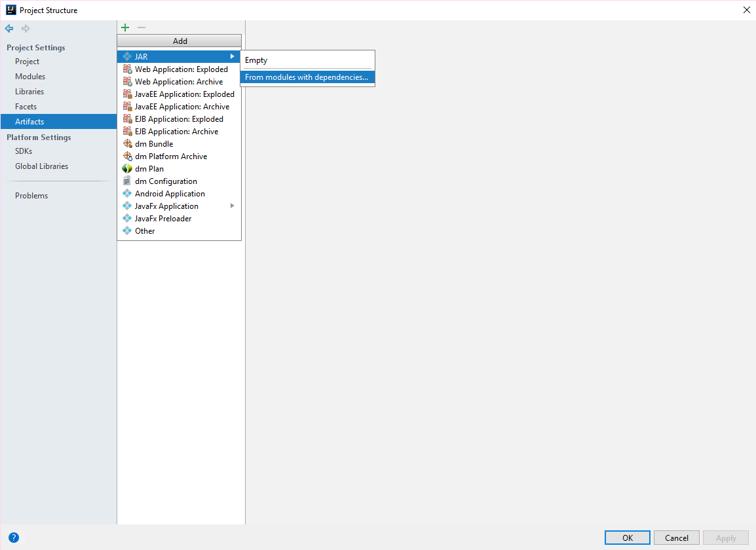This screenshot has height=550, width=756.
Task: Select dm Plan menu entry
Action: click(x=179, y=169)
